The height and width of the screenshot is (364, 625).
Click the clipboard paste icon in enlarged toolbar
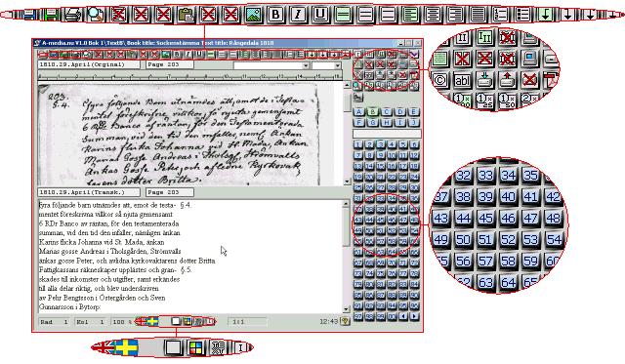pyautogui.click(x=186, y=15)
